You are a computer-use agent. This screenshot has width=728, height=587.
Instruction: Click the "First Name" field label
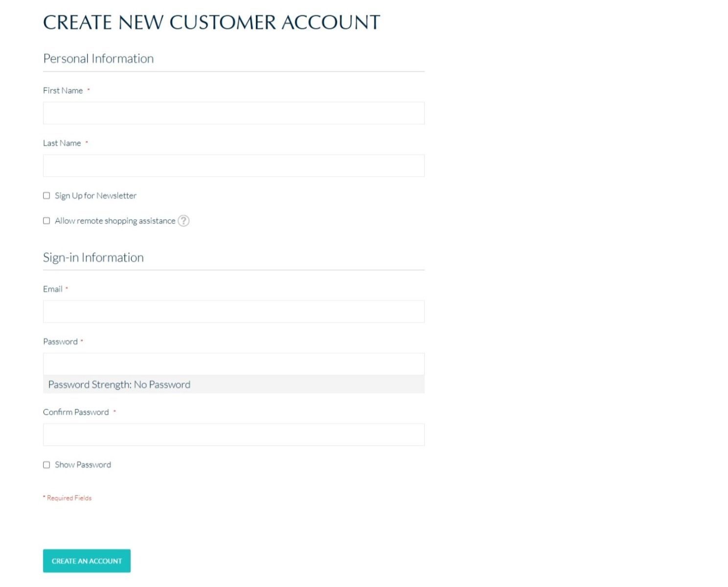pos(63,90)
